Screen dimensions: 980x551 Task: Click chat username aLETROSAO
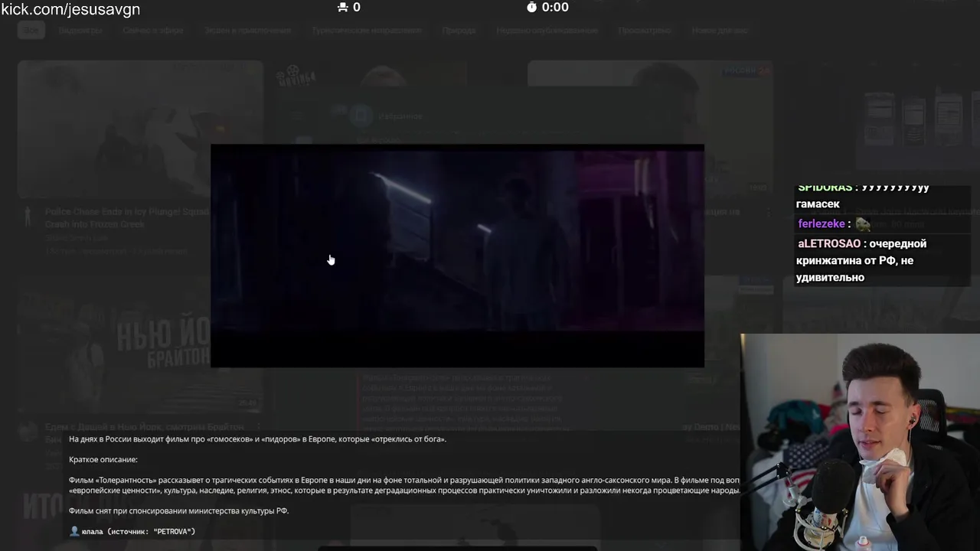coord(829,243)
